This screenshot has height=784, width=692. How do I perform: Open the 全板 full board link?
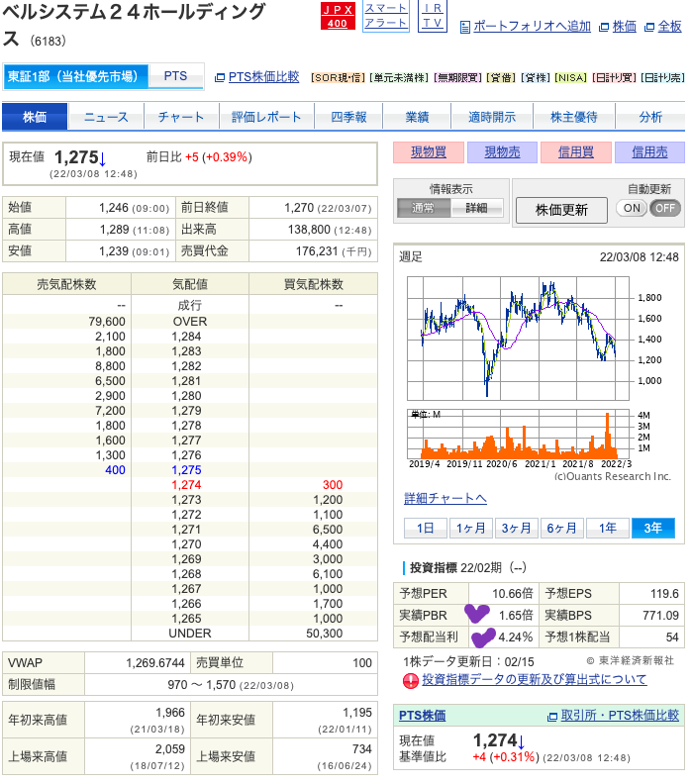(x=669, y=27)
